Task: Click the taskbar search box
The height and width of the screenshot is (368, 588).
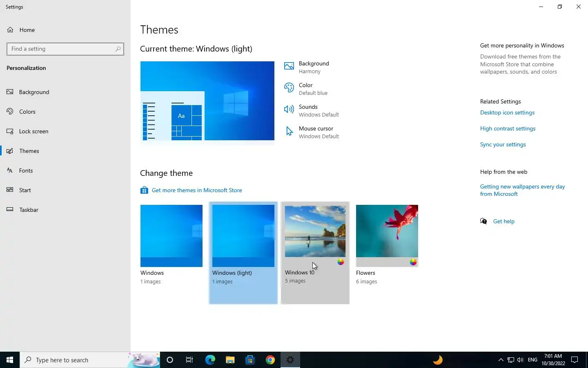Action: click(90, 360)
